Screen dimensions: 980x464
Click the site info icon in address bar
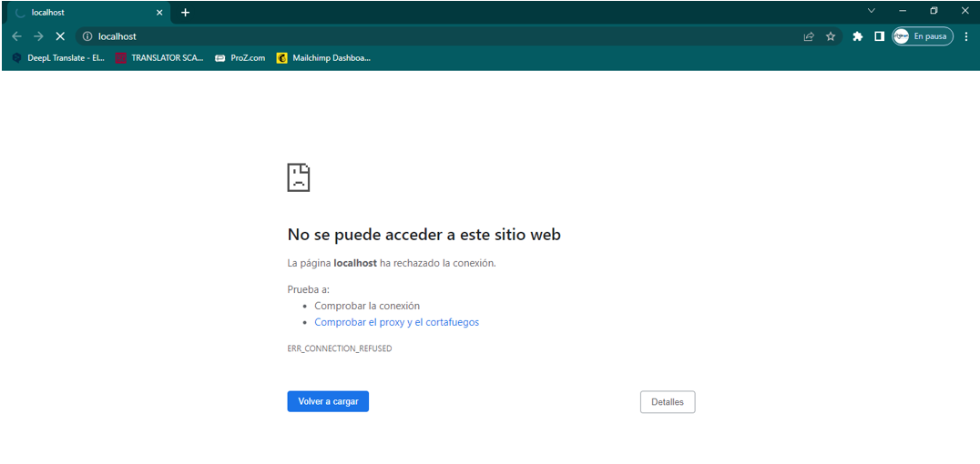[x=87, y=36]
